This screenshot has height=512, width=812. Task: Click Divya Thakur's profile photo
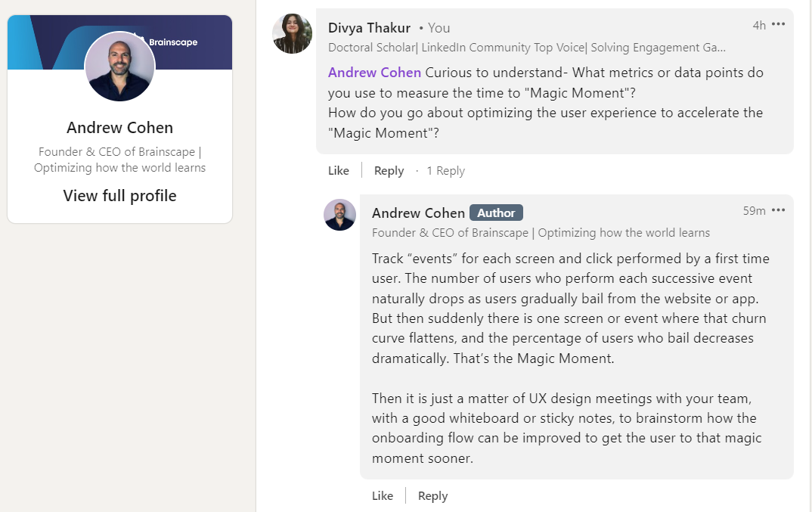(292, 34)
